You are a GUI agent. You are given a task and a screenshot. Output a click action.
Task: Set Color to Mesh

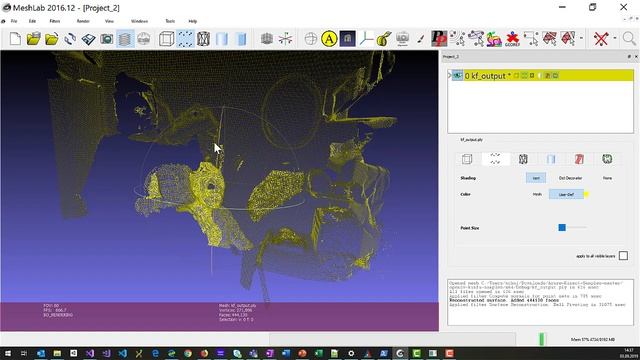pos(537,194)
